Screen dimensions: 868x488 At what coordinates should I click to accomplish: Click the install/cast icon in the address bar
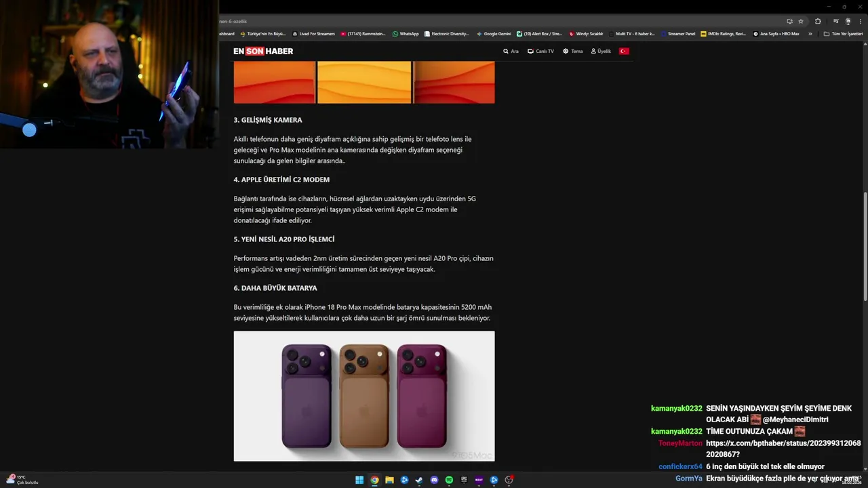point(789,21)
